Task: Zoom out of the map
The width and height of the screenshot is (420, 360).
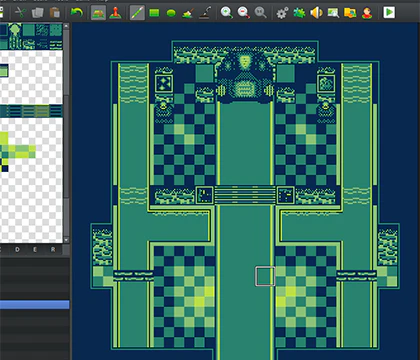Action: (x=244, y=13)
